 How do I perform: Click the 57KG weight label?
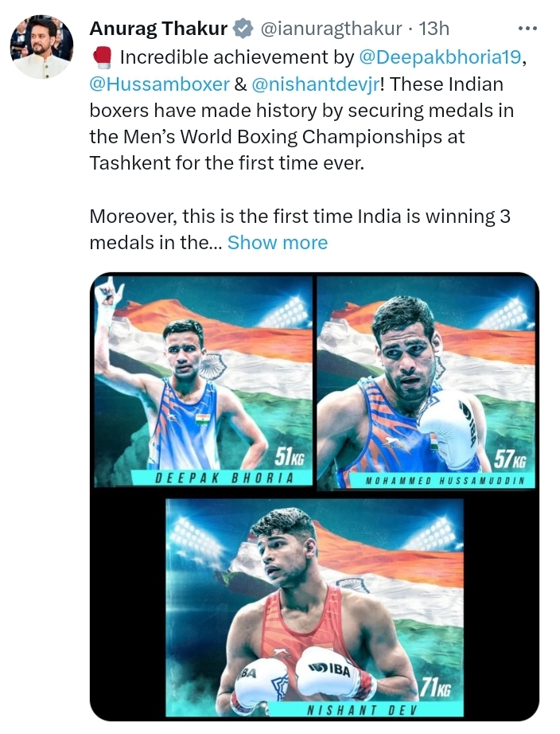point(510,459)
